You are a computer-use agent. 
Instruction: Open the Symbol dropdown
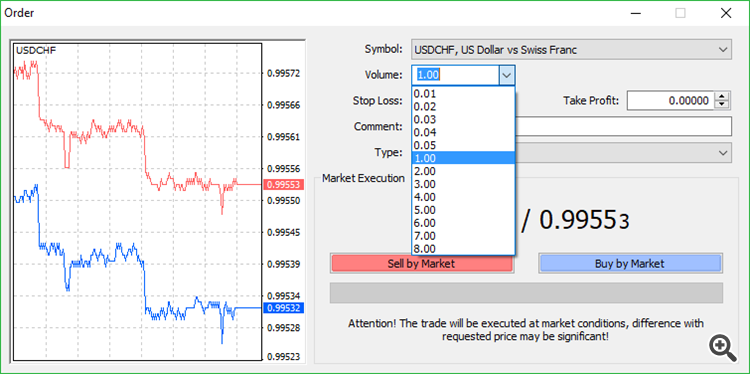click(x=571, y=49)
